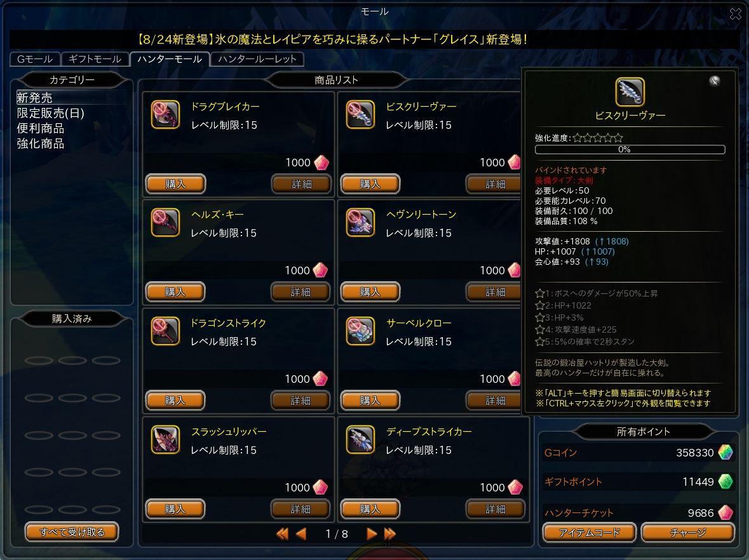The width and height of the screenshot is (749, 560).
Task: Go to next product page arrow
Action: pyautogui.click(x=371, y=534)
